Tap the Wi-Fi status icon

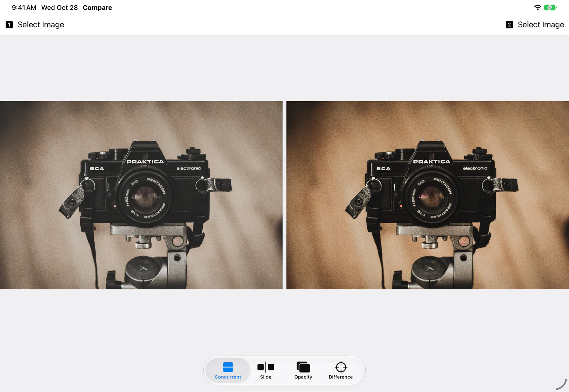click(537, 7)
